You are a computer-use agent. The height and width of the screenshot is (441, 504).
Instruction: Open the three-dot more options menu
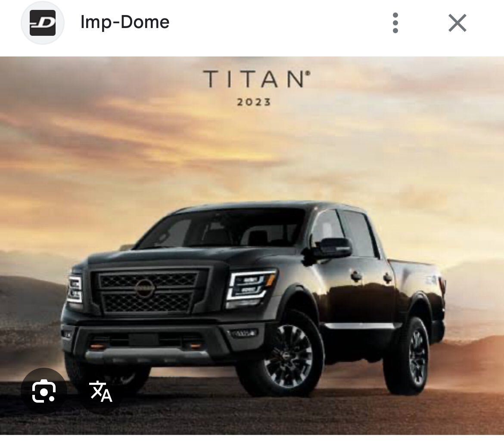(x=395, y=23)
